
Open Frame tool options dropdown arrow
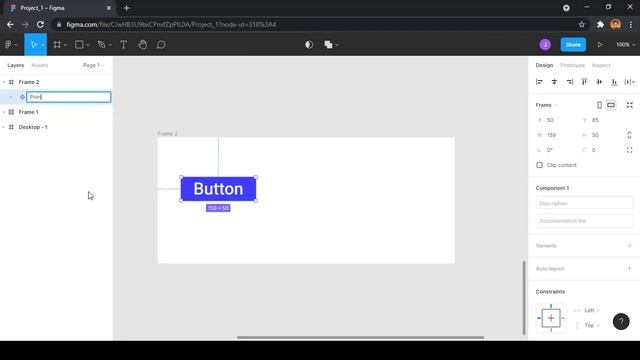click(x=65, y=45)
